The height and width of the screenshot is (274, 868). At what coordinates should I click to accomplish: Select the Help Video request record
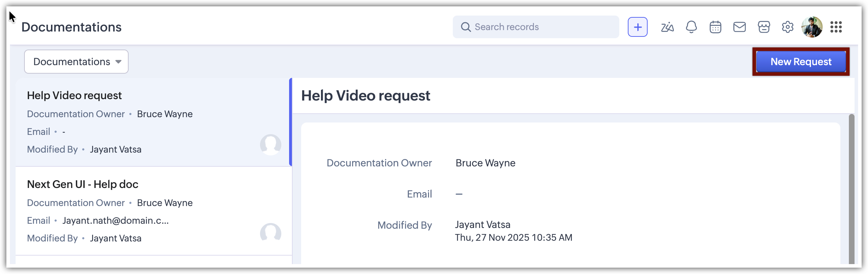(x=74, y=96)
